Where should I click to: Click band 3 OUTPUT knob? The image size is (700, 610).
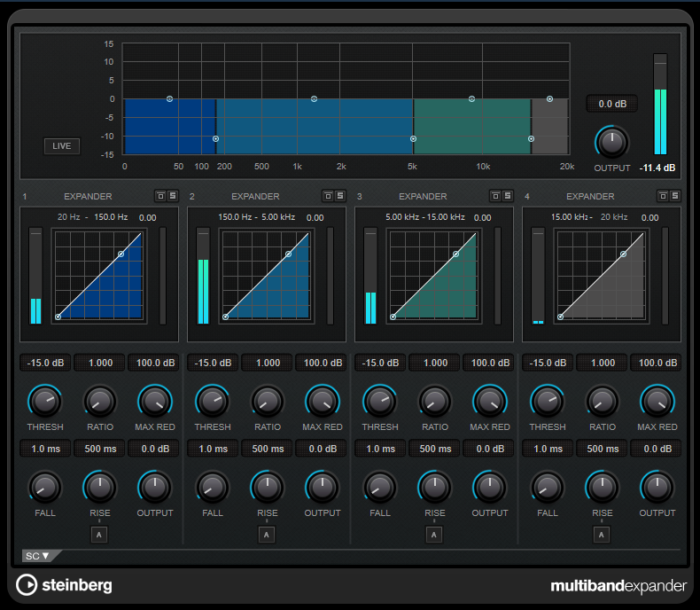(x=490, y=487)
